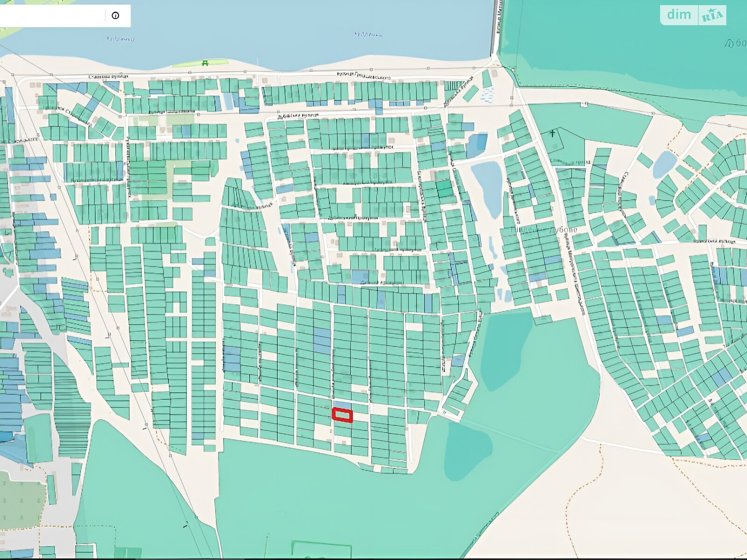Select the green picnic table icon on beach
This screenshot has width=747, height=560.
[x=205, y=63]
